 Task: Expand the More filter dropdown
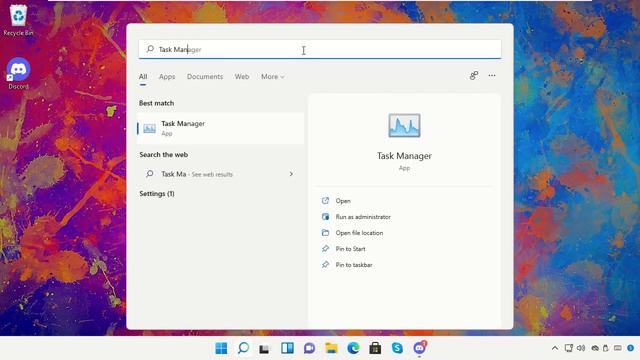point(273,77)
